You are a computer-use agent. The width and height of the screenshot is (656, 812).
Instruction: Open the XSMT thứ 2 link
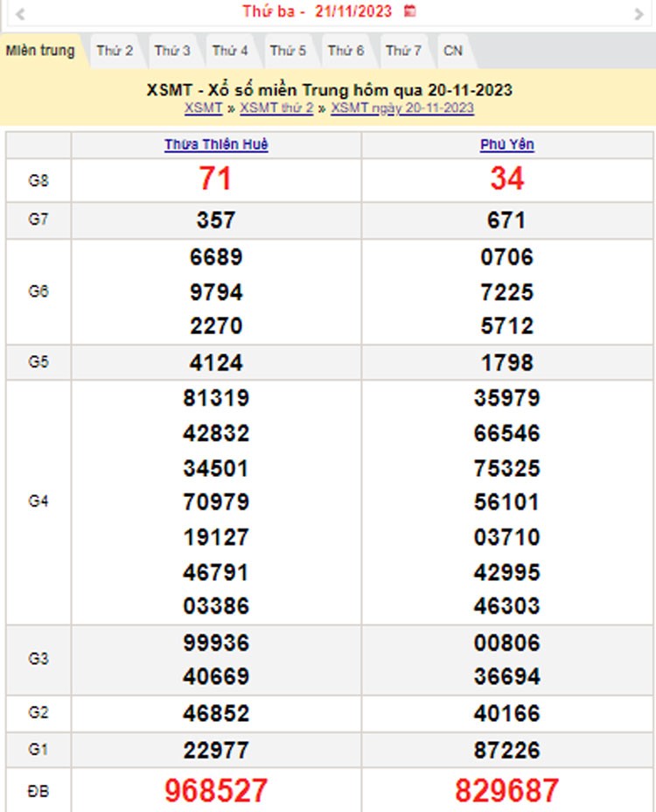point(276,108)
